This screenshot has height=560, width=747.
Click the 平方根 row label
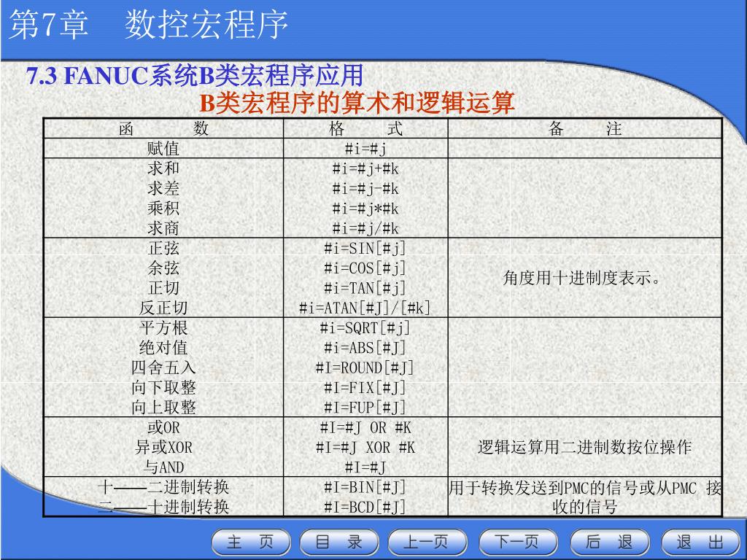click(163, 328)
